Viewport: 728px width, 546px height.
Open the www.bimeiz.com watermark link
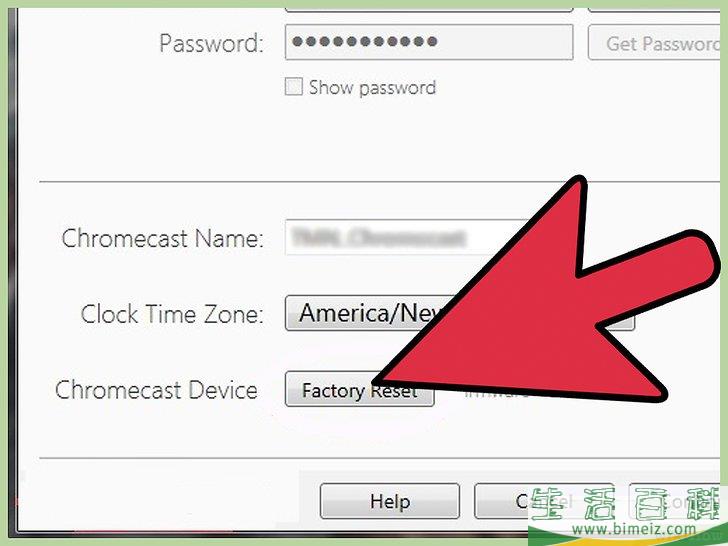pyautogui.click(x=634, y=529)
